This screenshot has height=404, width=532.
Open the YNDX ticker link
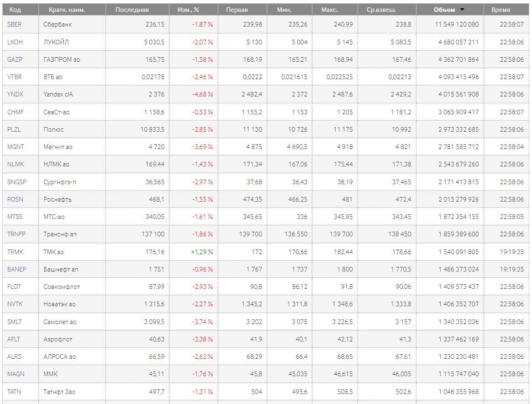click(15, 94)
